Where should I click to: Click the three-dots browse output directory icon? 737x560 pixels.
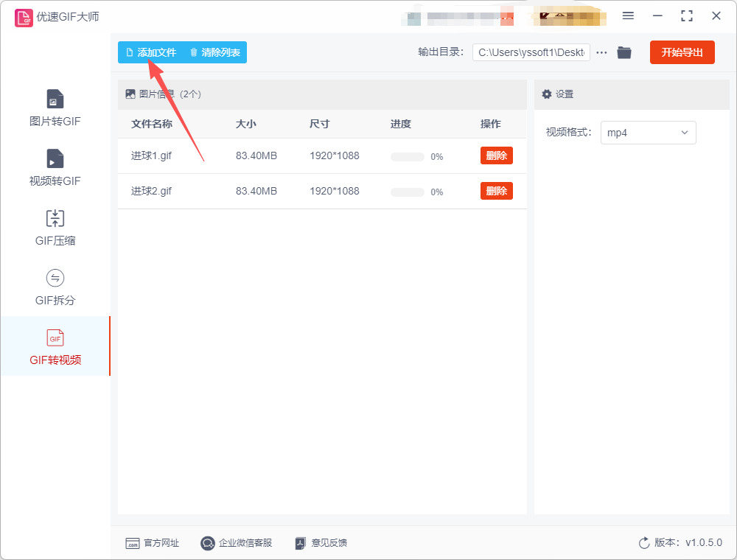[601, 52]
